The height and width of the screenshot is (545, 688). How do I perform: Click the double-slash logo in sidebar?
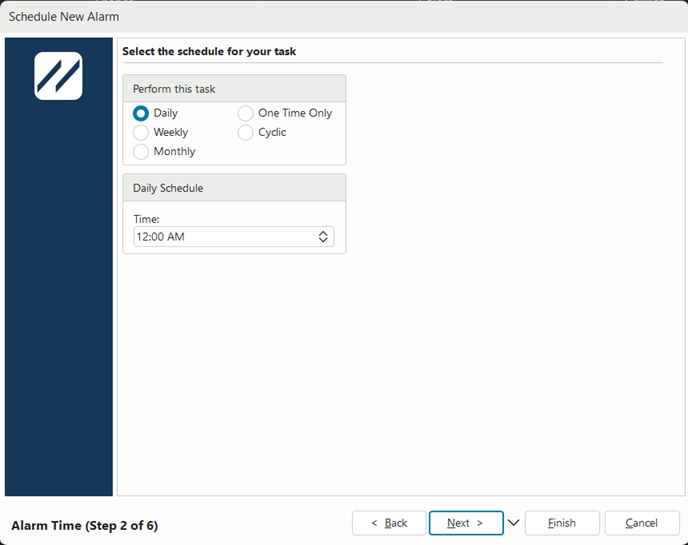[x=58, y=76]
